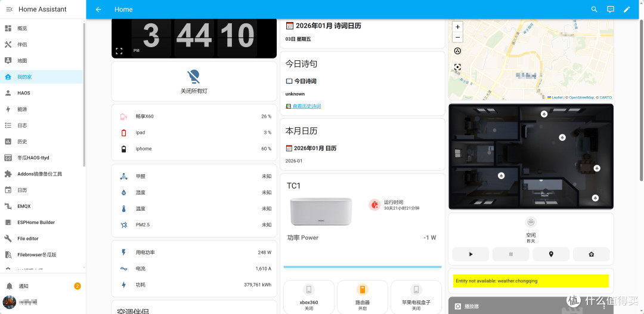
Task: Go back using the Home header arrow
Action: (98, 10)
